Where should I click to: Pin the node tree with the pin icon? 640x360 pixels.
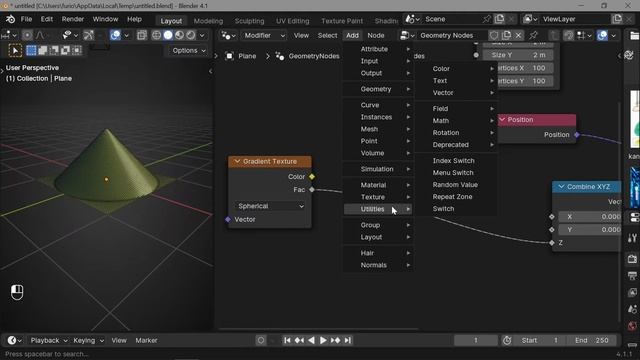[533, 36]
